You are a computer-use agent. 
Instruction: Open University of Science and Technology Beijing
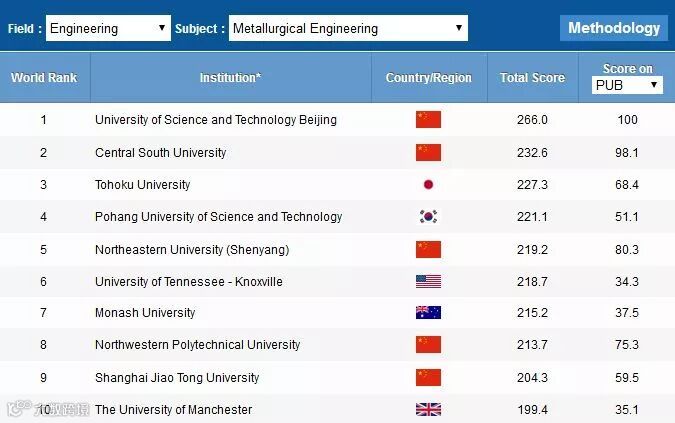tap(216, 120)
